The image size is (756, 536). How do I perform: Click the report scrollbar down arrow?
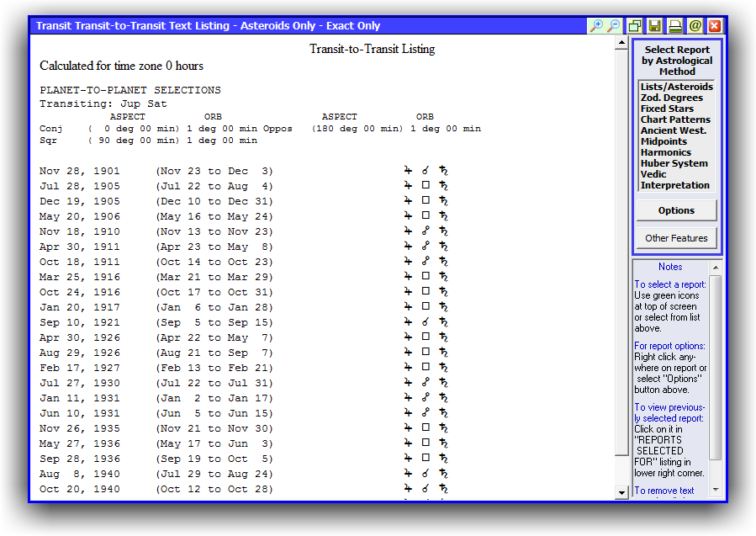tap(621, 492)
